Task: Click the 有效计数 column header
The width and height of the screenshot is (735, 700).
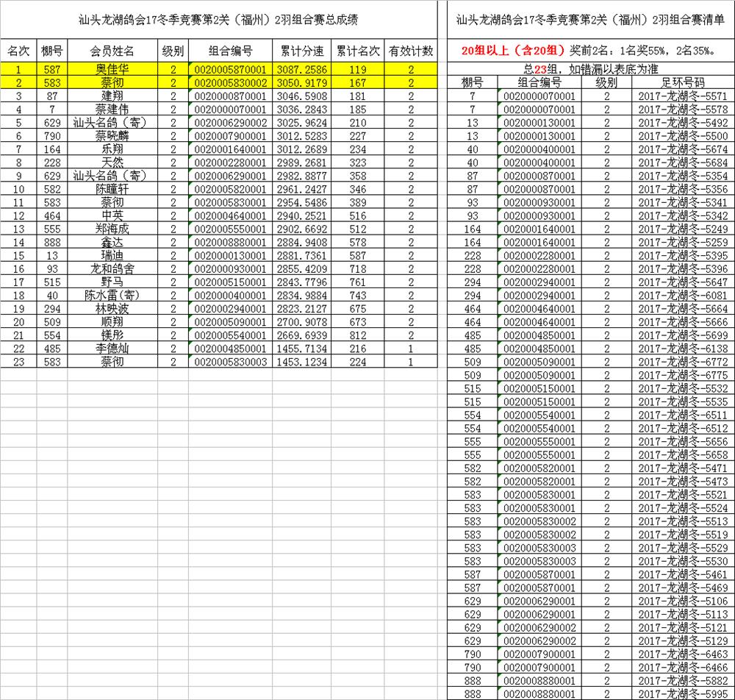Action: (411, 51)
